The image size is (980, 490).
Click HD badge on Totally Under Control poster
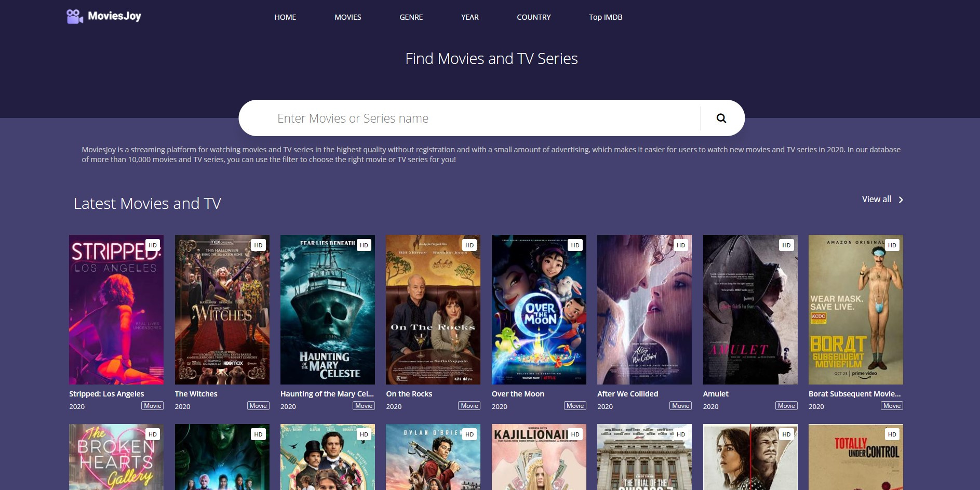pos(892,434)
